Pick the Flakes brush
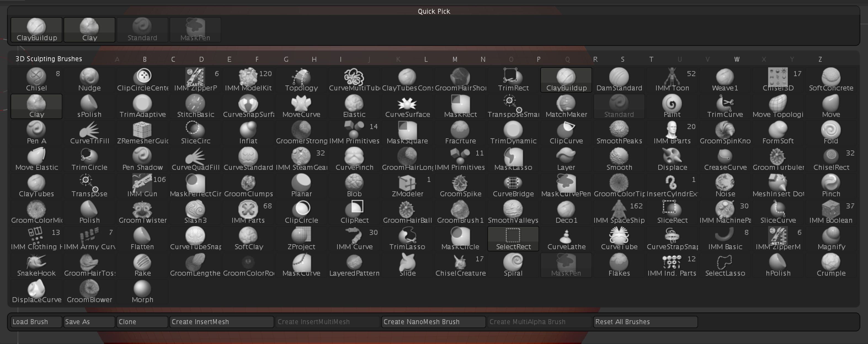This screenshot has width=868, height=344. pos(619,265)
